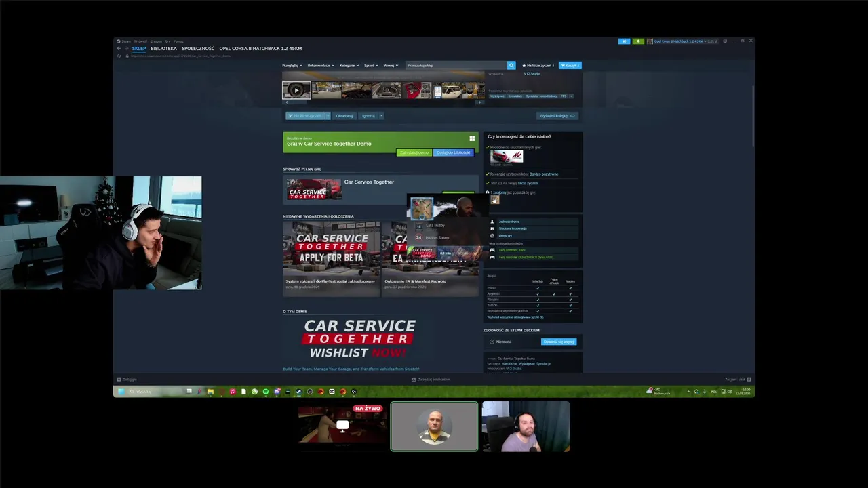This screenshot has height=488, width=868.
Task: Expand the Przeglądaj store dropdown
Action: tap(292, 66)
